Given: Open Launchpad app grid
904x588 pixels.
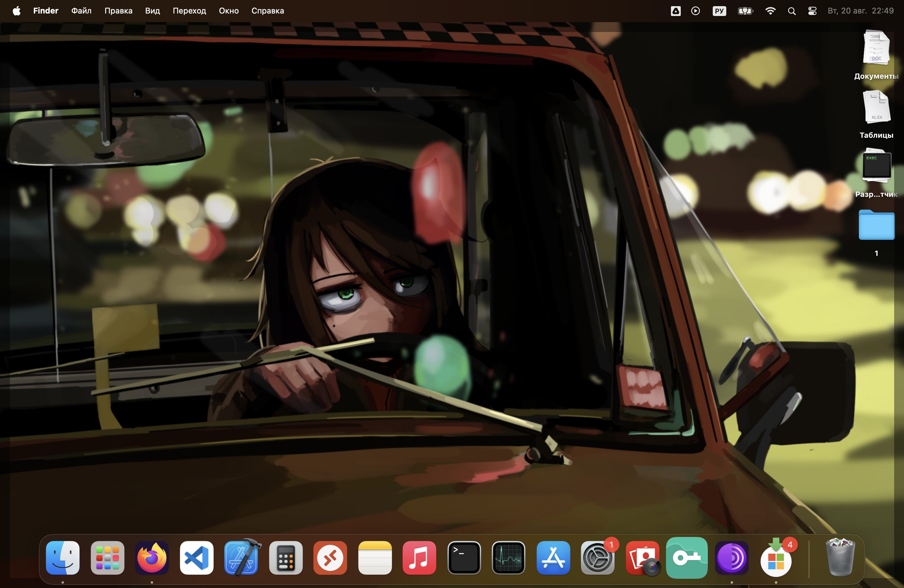Looking at the screenshot, I should pos(107,557).
